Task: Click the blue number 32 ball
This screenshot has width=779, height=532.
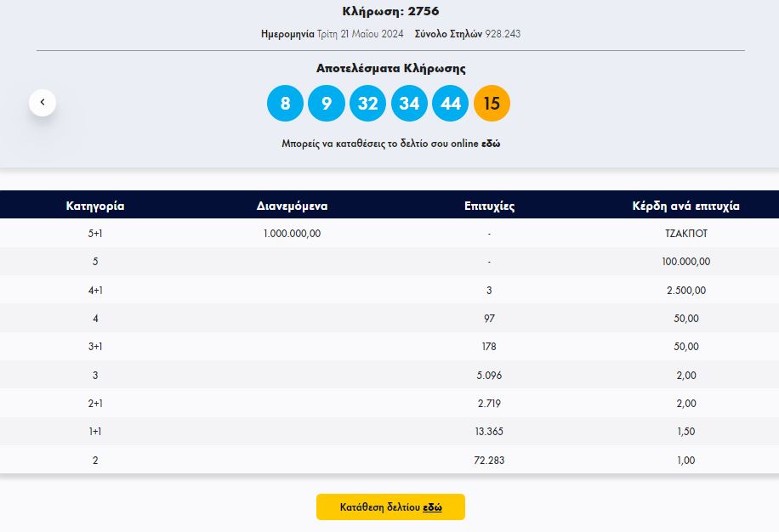Action: 367,104
